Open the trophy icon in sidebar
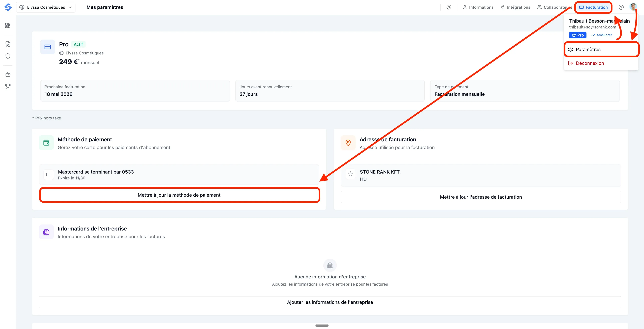This screenshot has height=329, width=644. click(8, 86)
